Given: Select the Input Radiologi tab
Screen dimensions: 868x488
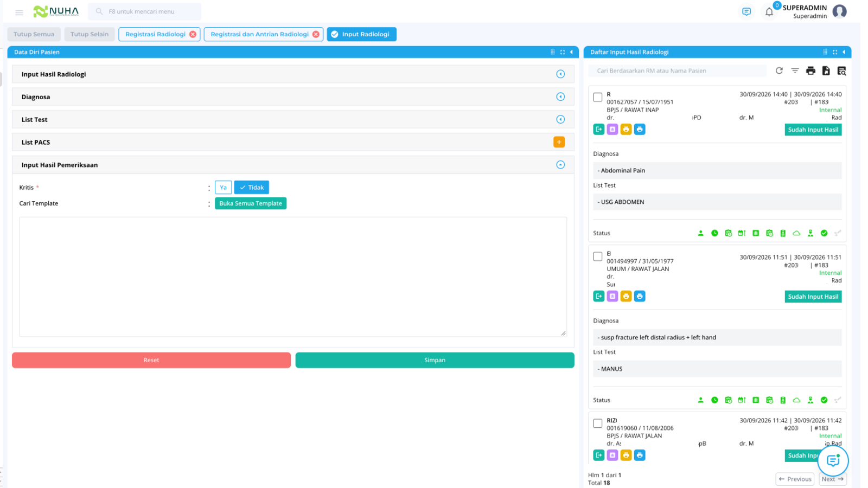Looking at the screenshot, I should 362,34.
